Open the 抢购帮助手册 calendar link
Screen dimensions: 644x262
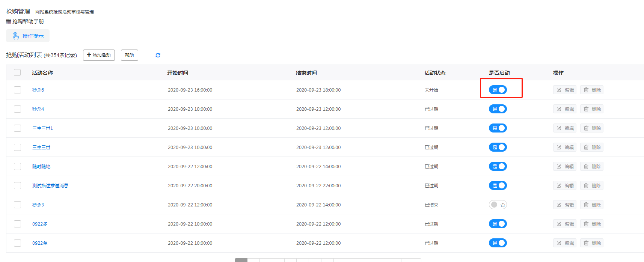coord(25,21)
